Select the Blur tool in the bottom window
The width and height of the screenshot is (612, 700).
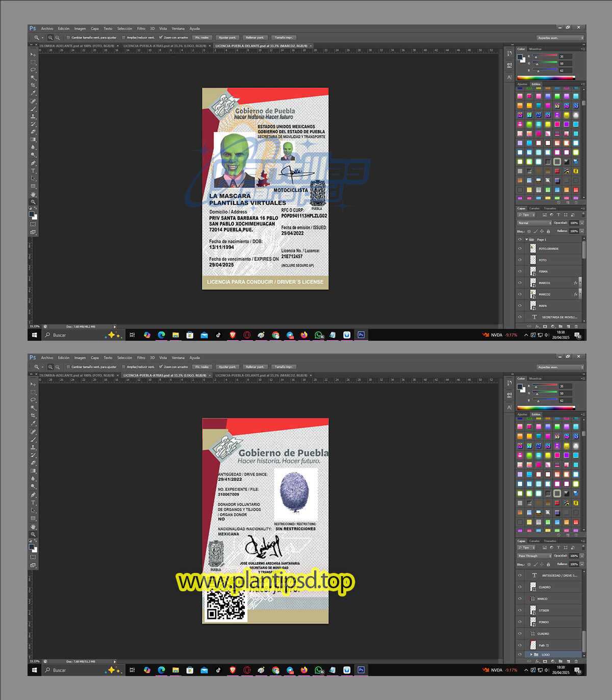click(33, 479)
